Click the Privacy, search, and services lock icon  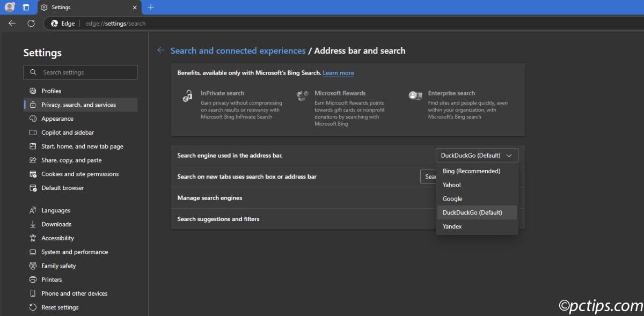(33, 105)
